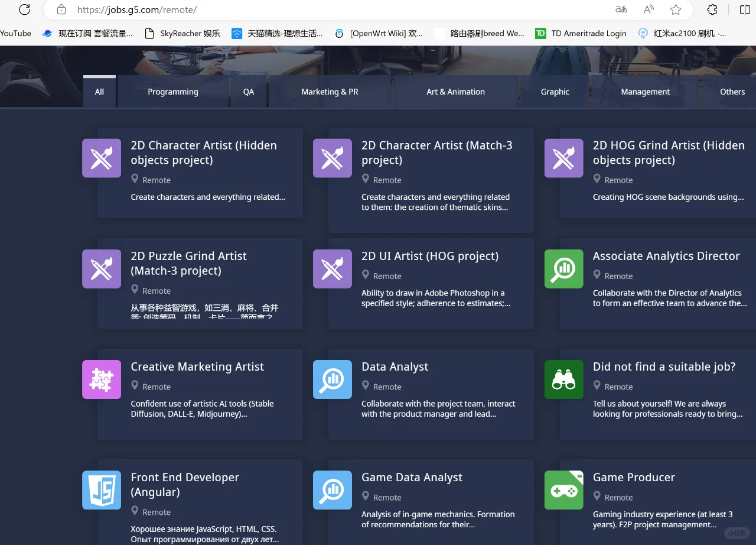This screenshot has width=756, height=545.
Task: Add this page to favorites with the star icon
Action: pos(676,9)
